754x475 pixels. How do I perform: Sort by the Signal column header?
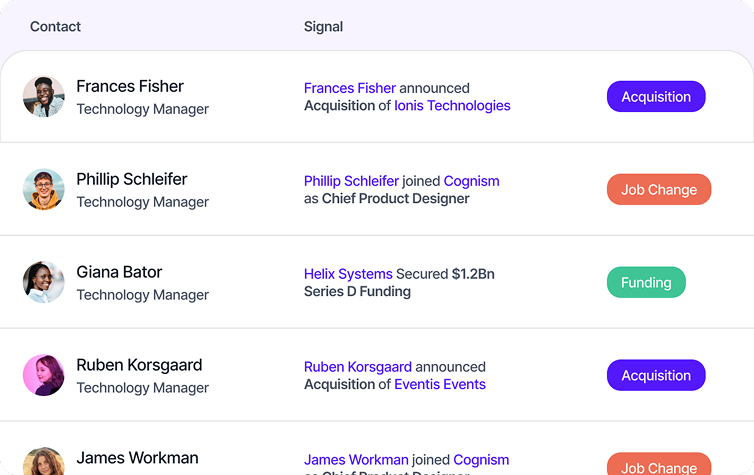[x=323, y=26]
